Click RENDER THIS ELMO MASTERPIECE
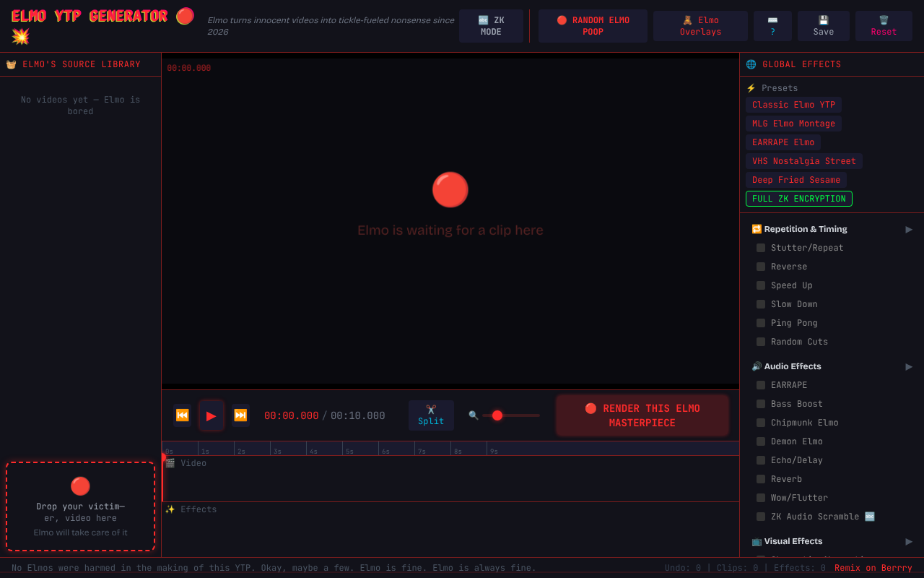924x578 pixels. [642, 415]
